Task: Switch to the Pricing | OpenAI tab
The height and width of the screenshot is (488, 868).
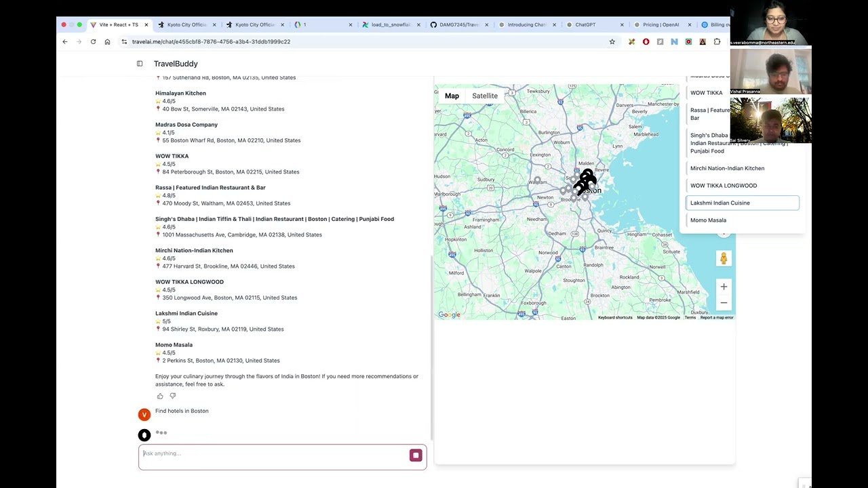Action: click(661, 24)
